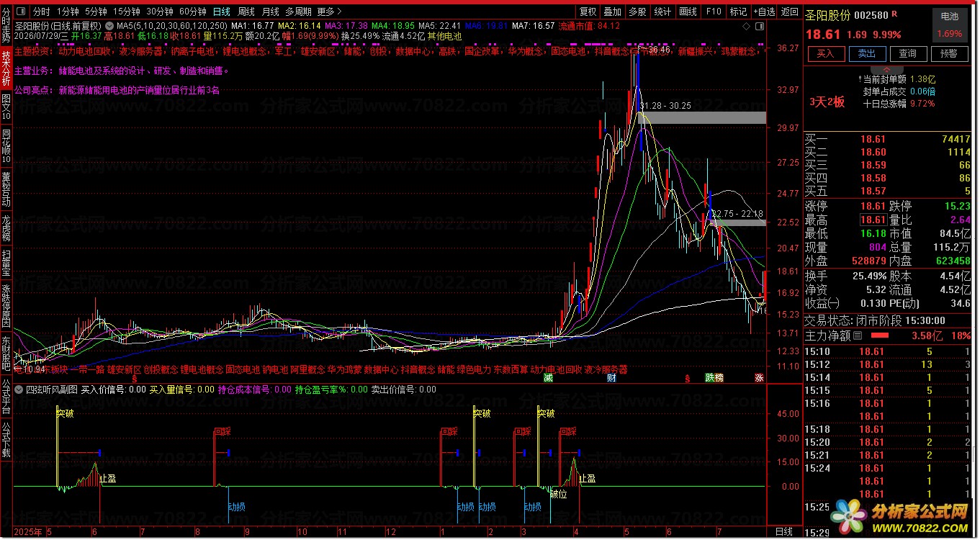This screenshot has height=540, width=980.
Task: Click the 涨 marker at chart bottom right
Action: [759, 377]
